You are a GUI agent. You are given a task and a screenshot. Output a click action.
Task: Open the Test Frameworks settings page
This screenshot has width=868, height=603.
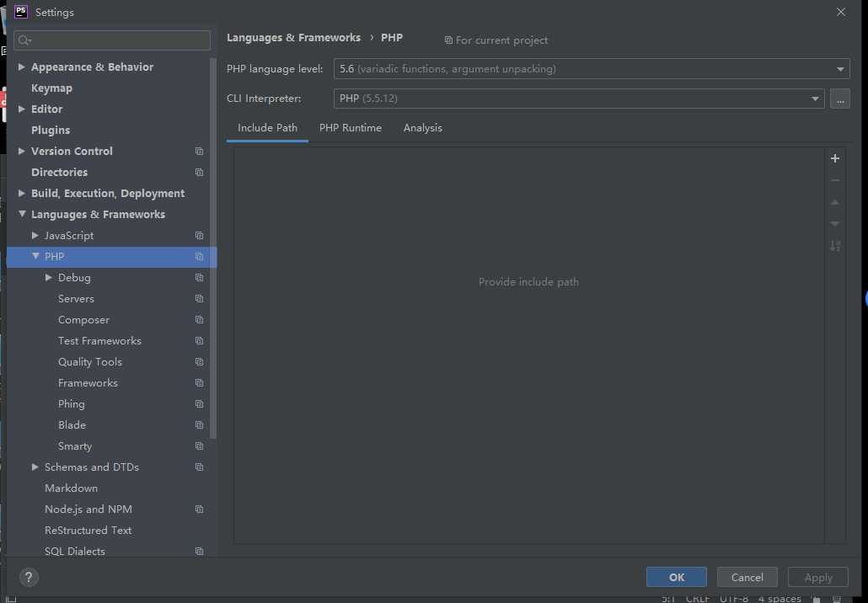point(99,341)
